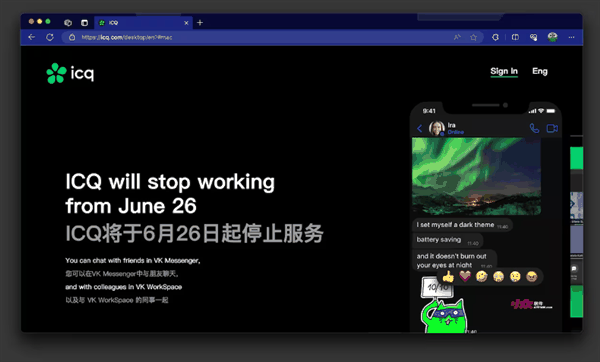Open browser settings and more menu
This screenshot has height=362, width=600.
pyautogui.click(x=571, y=37)
